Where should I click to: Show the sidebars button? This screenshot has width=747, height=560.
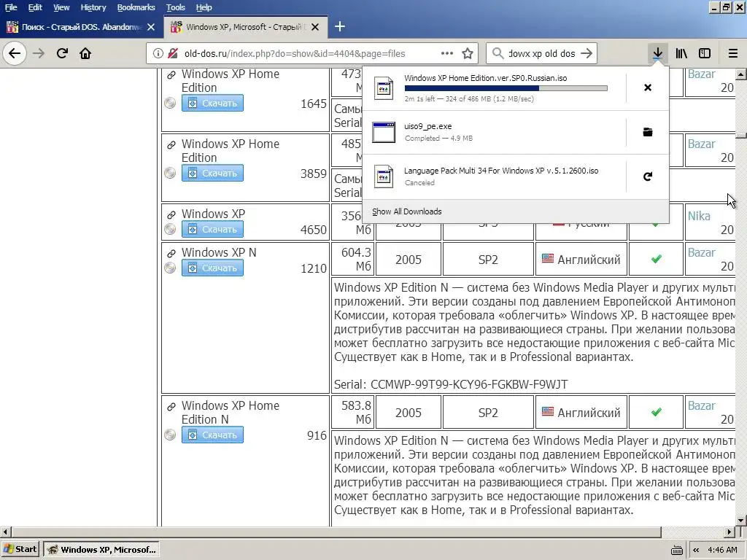pyautogui.click(x=705, y=53)
